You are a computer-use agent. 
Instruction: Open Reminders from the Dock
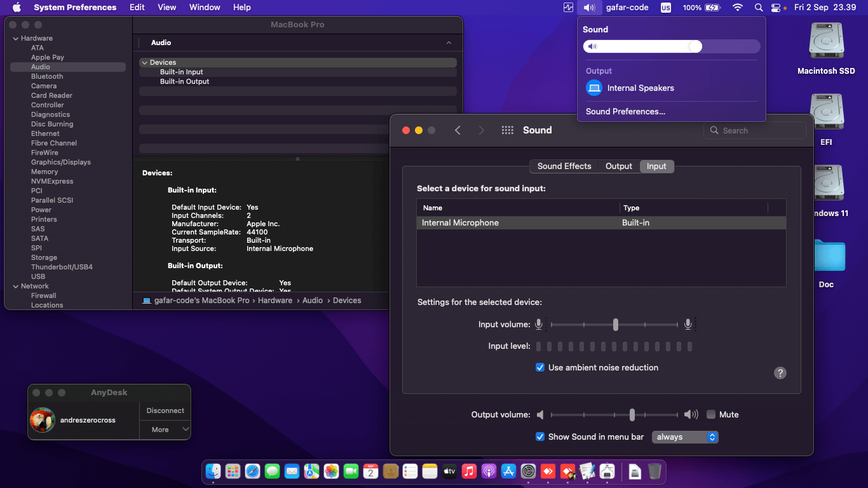[x=410, y=471]
